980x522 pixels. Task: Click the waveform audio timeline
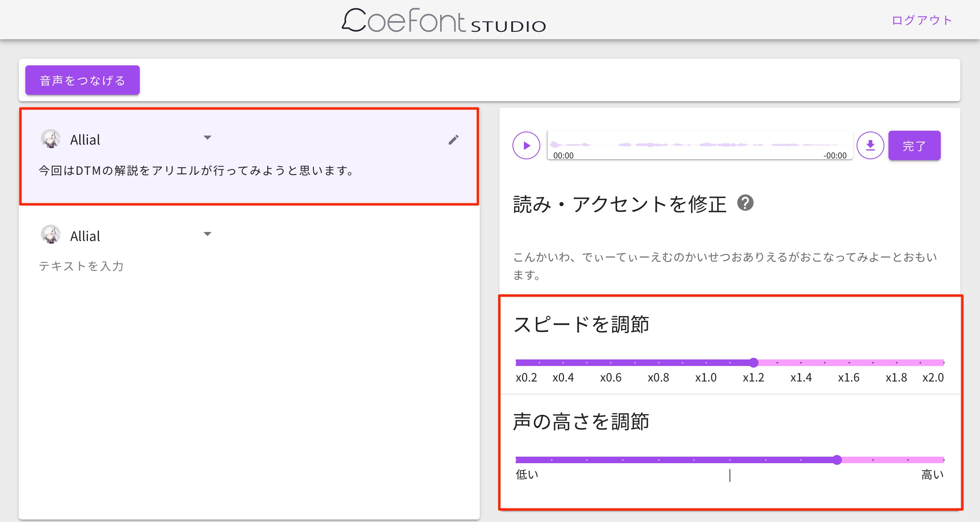(x=700, y=145)
